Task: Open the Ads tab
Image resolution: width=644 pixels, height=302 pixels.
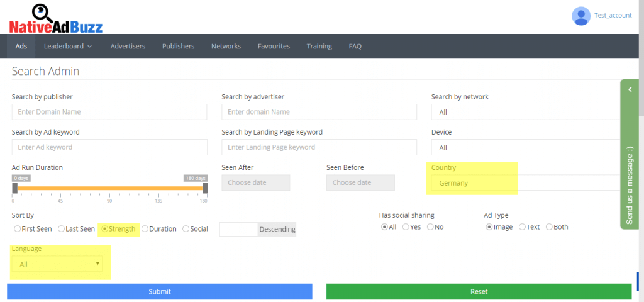Action: pyautogui.click(x=21, y=46)
